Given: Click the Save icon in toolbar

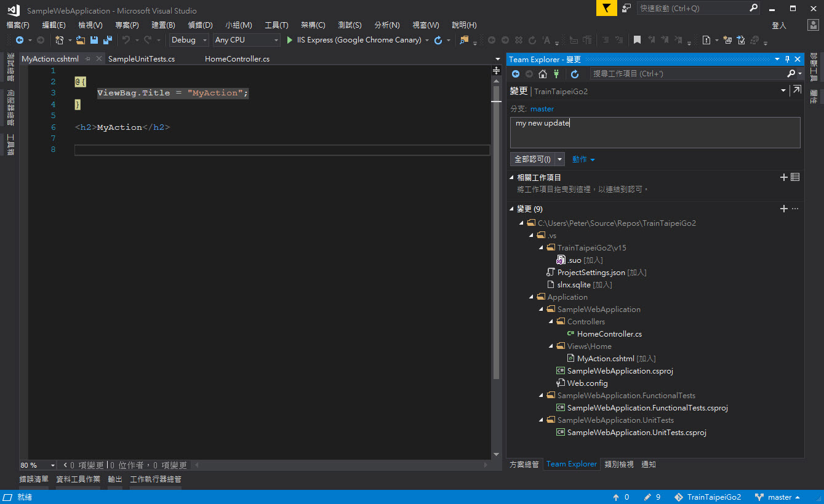Looking at the screenshot, I should 94,40.
